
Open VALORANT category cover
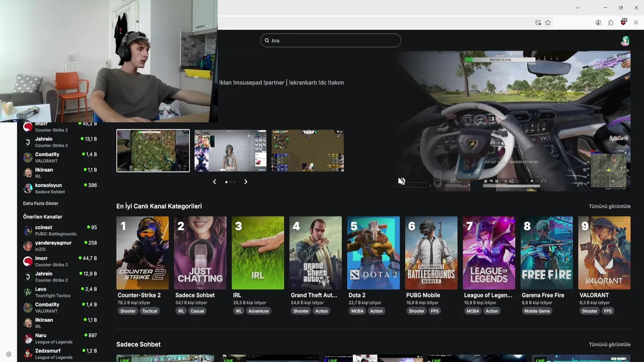604,253
